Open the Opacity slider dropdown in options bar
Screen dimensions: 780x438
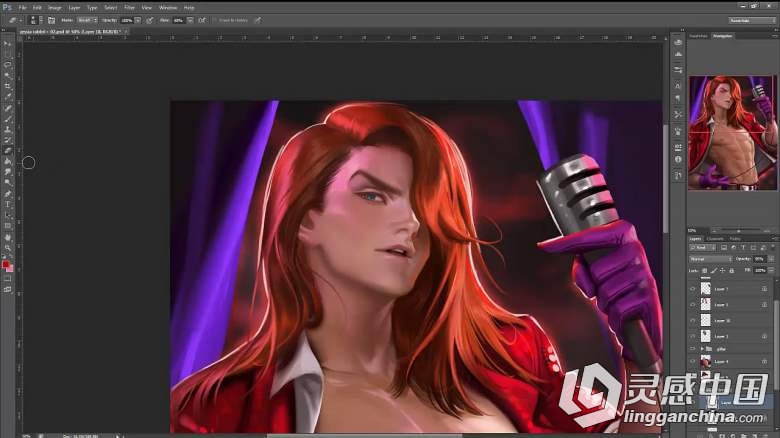(138, 20)
